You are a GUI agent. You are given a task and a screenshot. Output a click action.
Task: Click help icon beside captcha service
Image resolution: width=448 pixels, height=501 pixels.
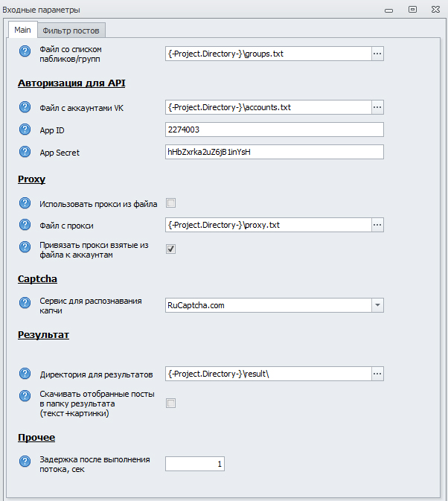click(x=24, y=304)
